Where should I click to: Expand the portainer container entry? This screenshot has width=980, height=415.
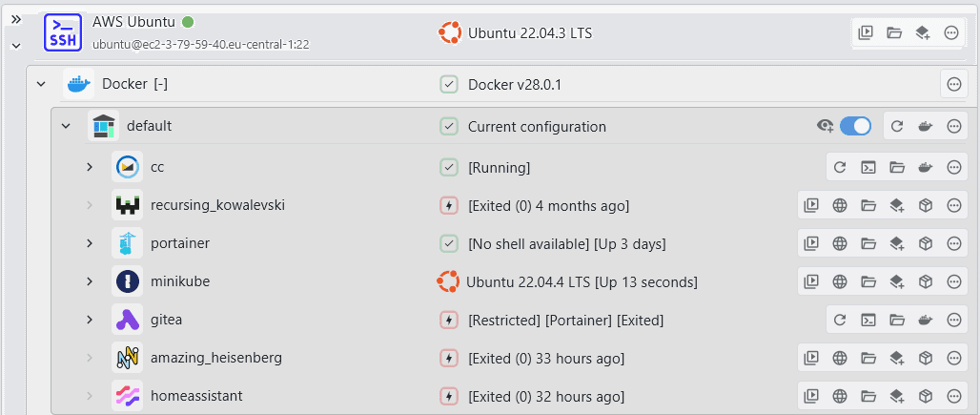90,243
